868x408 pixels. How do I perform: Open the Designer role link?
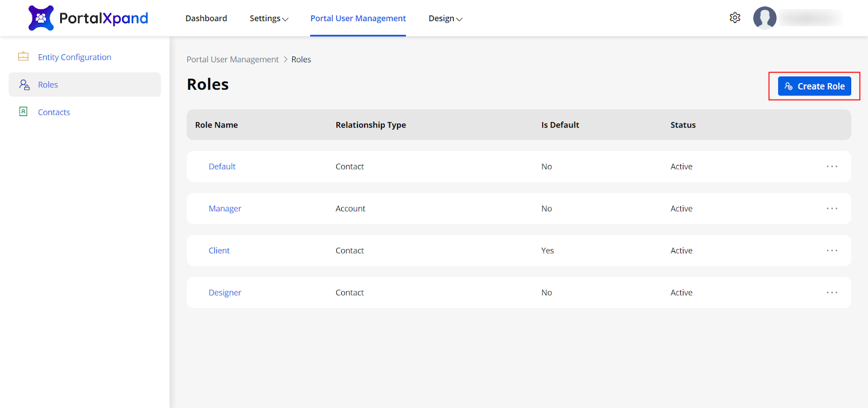225,292
